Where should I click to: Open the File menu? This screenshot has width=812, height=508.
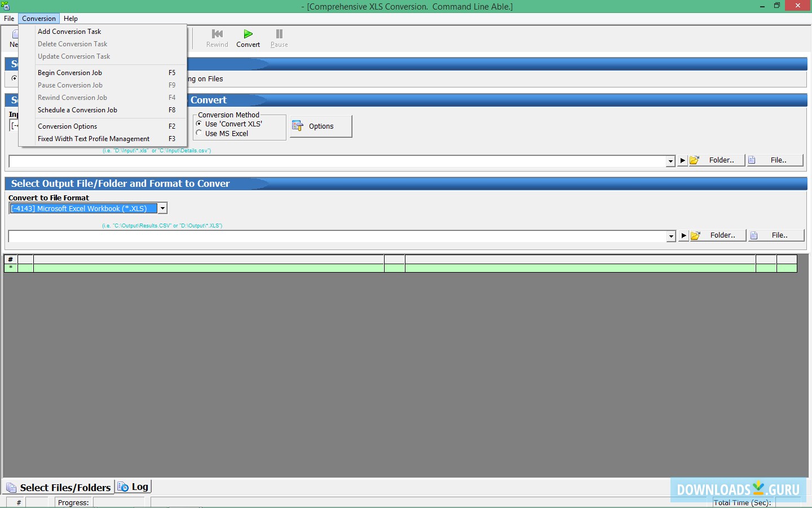9,19
